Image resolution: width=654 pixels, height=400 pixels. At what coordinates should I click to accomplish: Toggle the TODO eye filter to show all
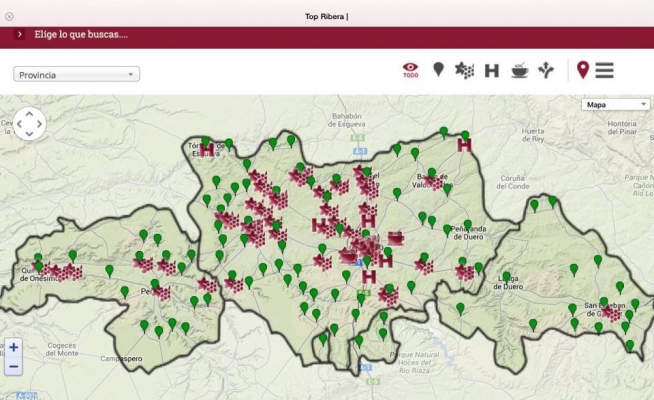click(x=410, y=70)
